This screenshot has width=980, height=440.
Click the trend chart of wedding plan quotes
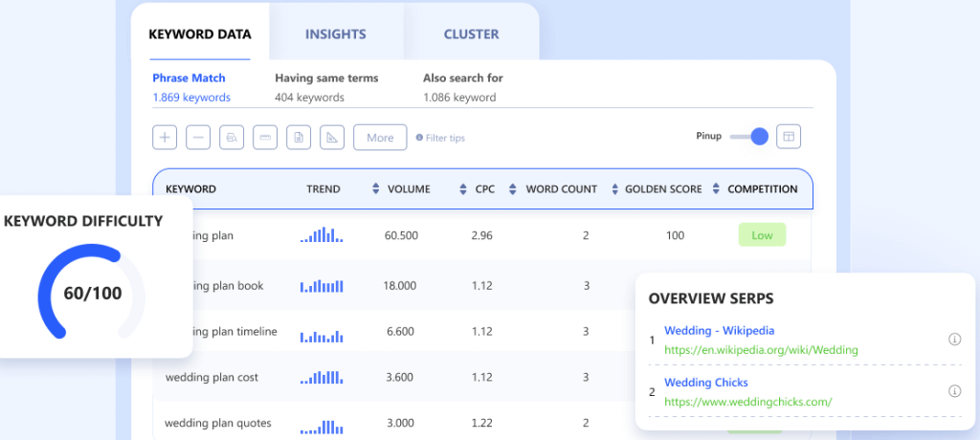[x=322, y=427]
